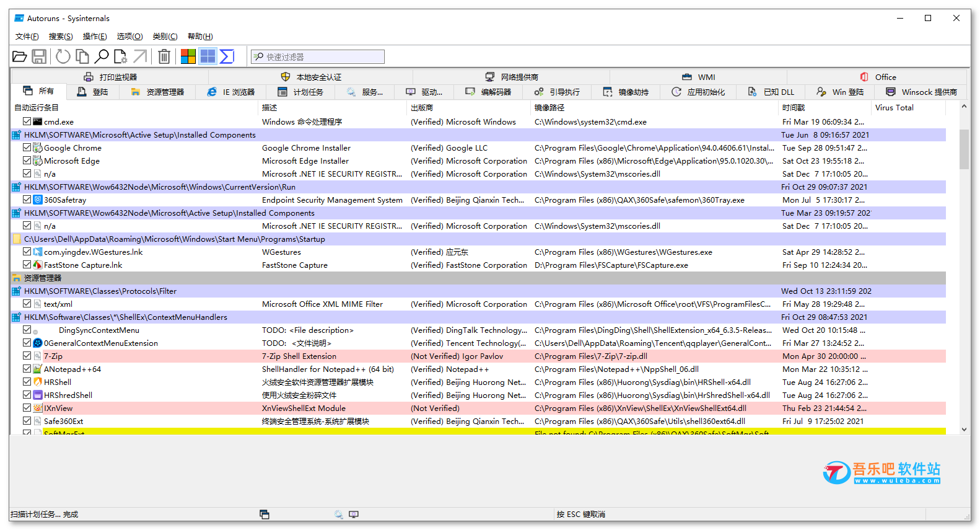Viewport: 980px width, 530px height.
Task: Click the ANotepad++64 entry icon
Action: pos(38,369)
